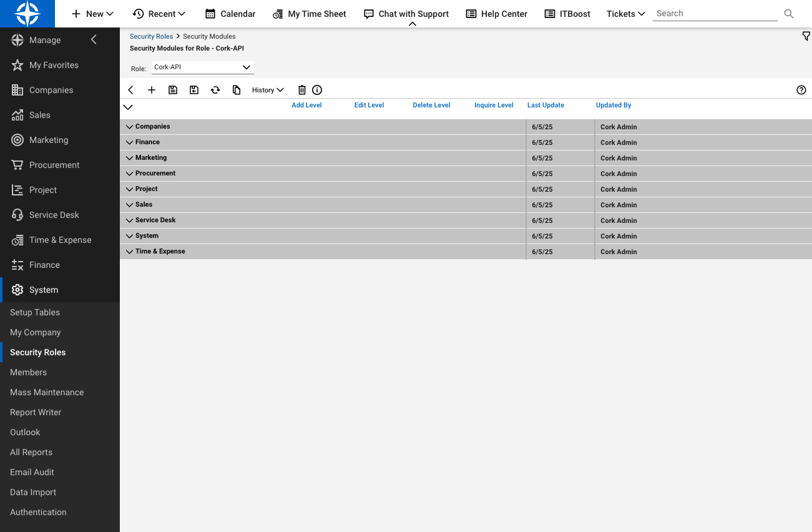Screen dimensions: 812x532
Task: Click the Save and Close icon
Action: pos(194,90)
